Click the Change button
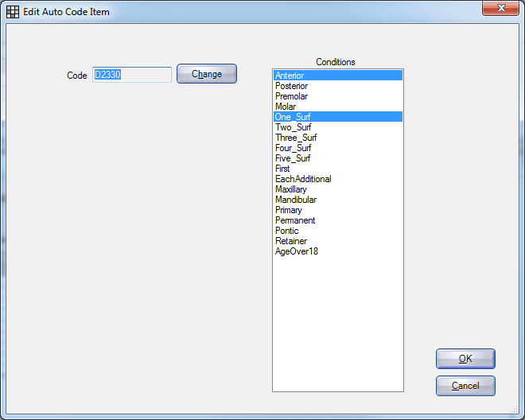Viewport: 525px width, 420px height. coord(207,74)
